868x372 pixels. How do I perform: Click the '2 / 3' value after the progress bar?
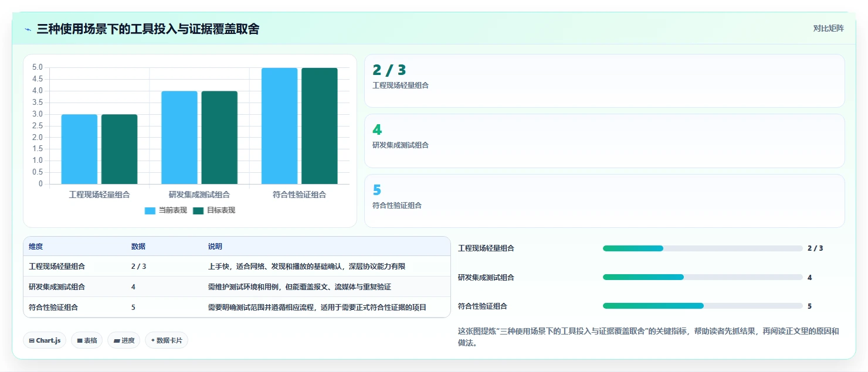(x=815, y=248)
